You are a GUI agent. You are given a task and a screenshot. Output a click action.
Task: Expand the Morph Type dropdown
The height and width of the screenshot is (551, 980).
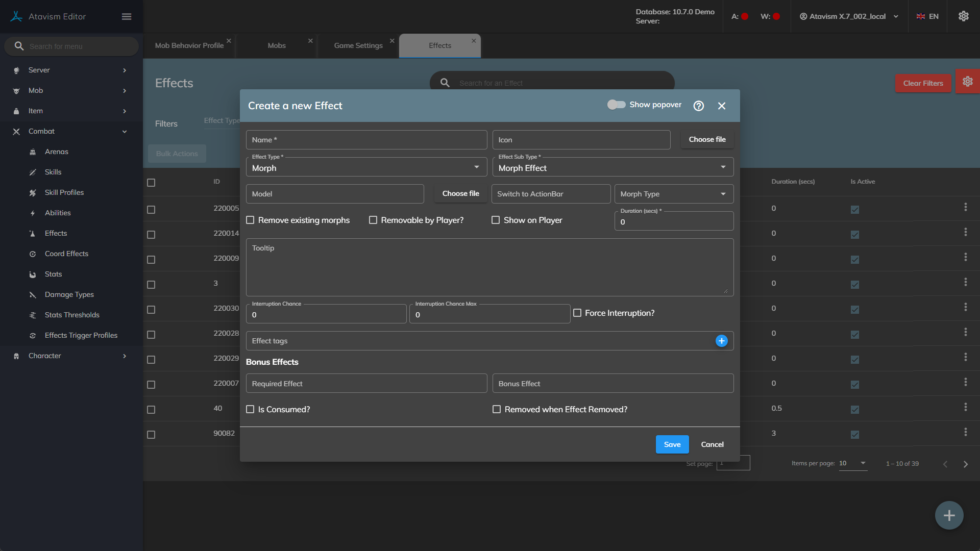673,194
